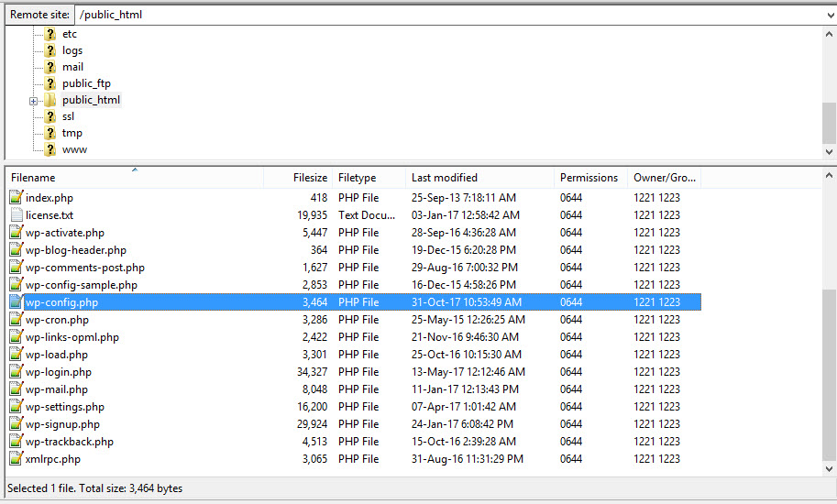837x504 pixels.
Task: Click the file list scroll-up arrow
Action: 829,175
